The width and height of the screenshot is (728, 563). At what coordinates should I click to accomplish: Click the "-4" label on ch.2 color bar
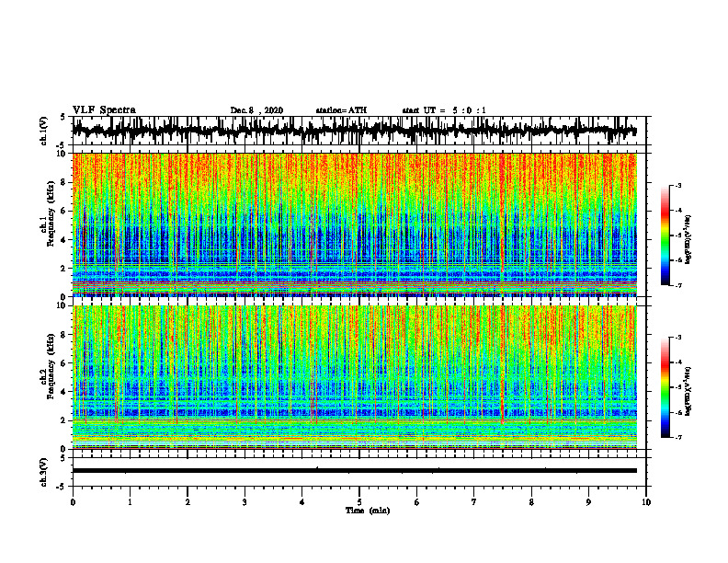(x=677, y=362)
